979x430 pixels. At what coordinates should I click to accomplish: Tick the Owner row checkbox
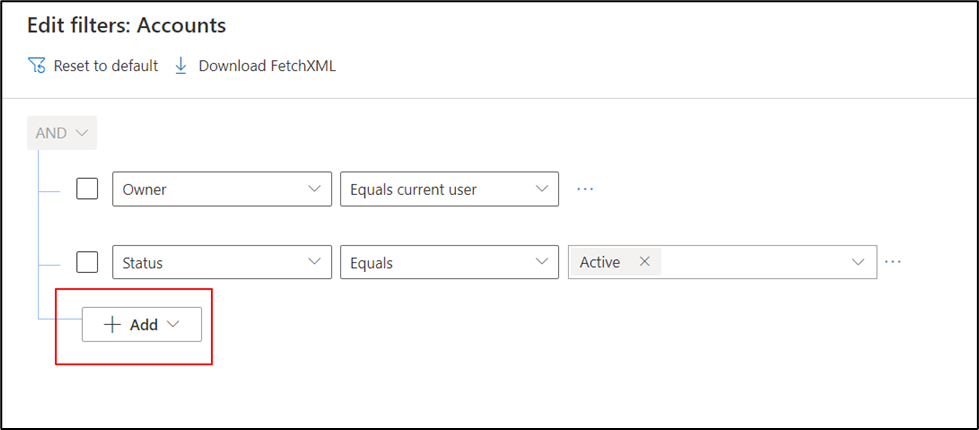88,188
